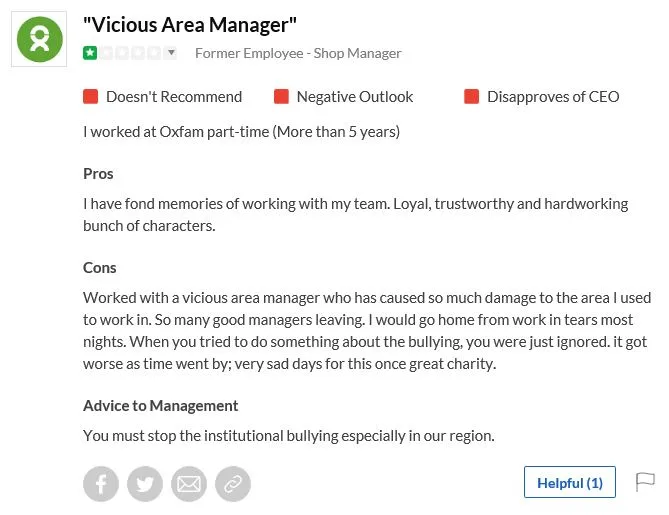Share review via email icon
Screen dimensions: 669x515
point(189,484)
